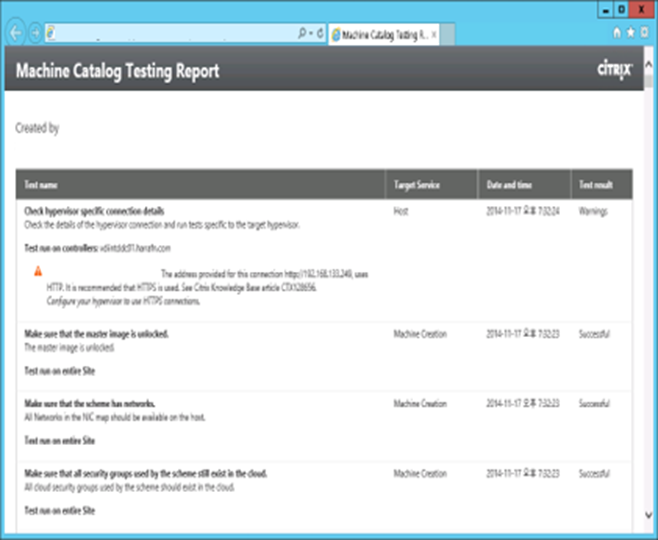Image resolution: width=658 pixels, height=540 pixels.
Task: Go back with the browser Back arrow
Action: [16, 33]
